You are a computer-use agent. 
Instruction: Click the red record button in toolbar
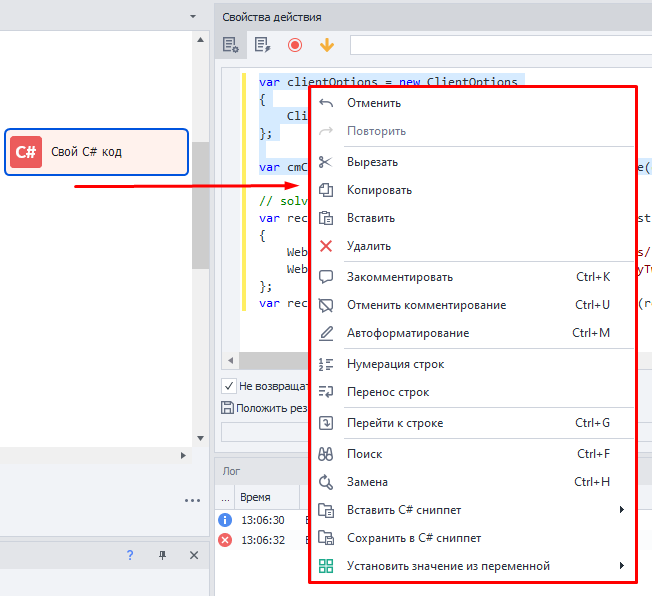click(x=294, y=45)
